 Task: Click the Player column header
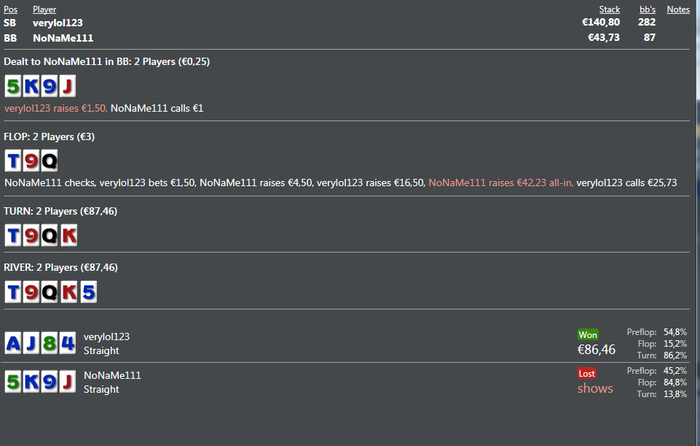coord(44,9)
